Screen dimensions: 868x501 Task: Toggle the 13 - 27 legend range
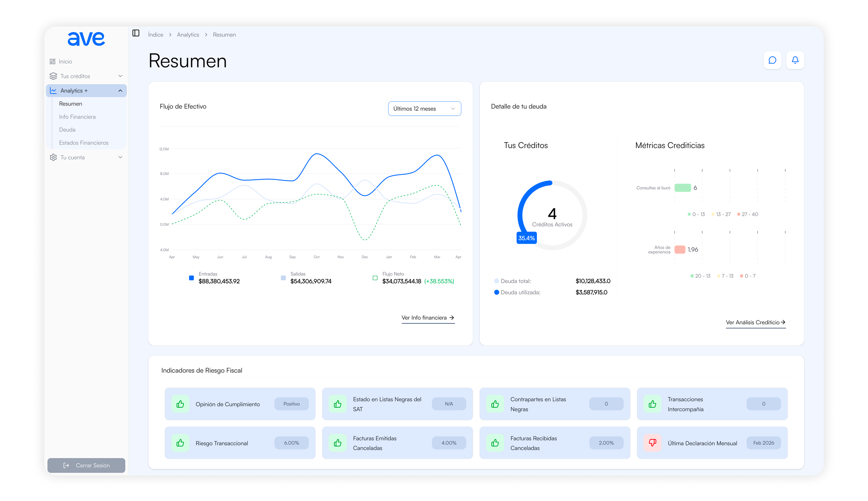click(x=721, y=214)
